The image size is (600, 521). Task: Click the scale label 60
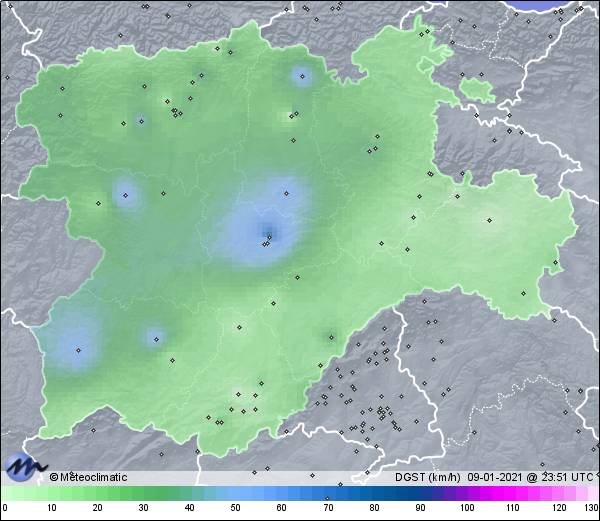(282, 508)
